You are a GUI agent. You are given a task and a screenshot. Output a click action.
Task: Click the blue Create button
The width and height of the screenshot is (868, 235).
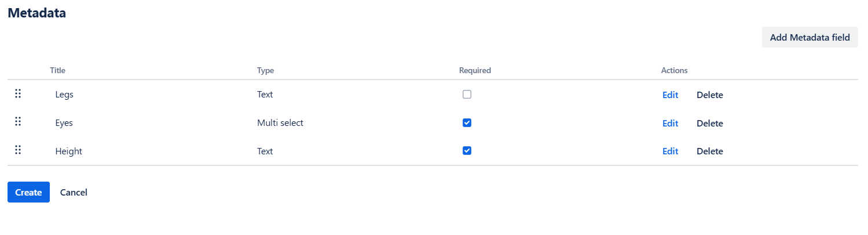(28, 192)
